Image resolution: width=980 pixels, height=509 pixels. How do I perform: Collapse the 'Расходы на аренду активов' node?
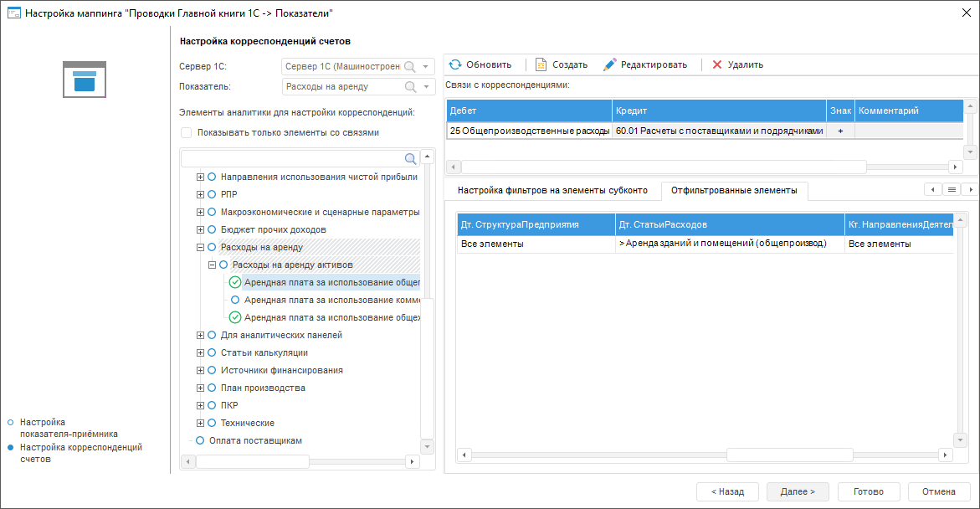[212, 265]
